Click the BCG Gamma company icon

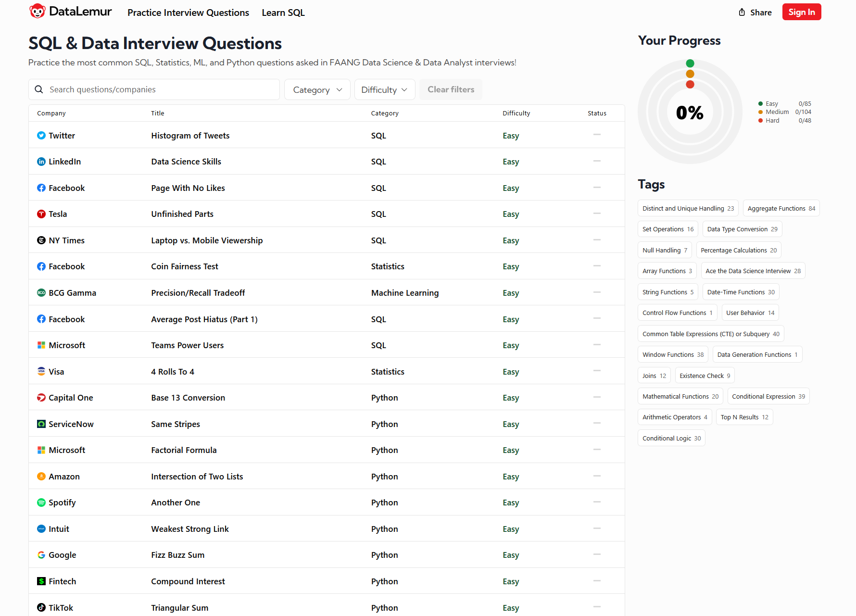click(41, 293)
